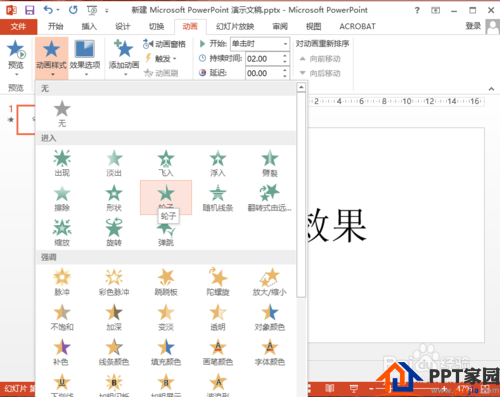Click the gallery scrollbar up arrow

click(x=301, y=87)
